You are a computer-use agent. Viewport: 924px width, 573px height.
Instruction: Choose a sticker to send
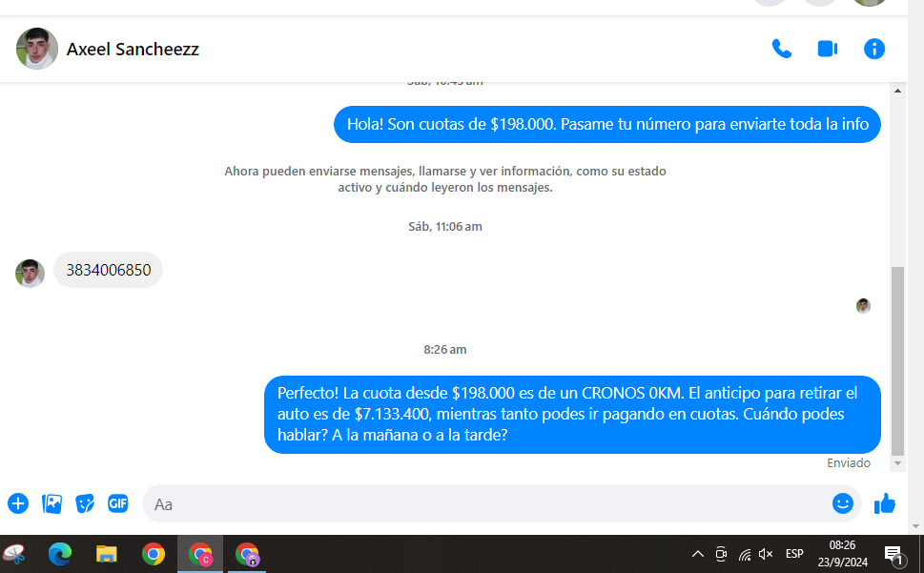pos(85,503)
